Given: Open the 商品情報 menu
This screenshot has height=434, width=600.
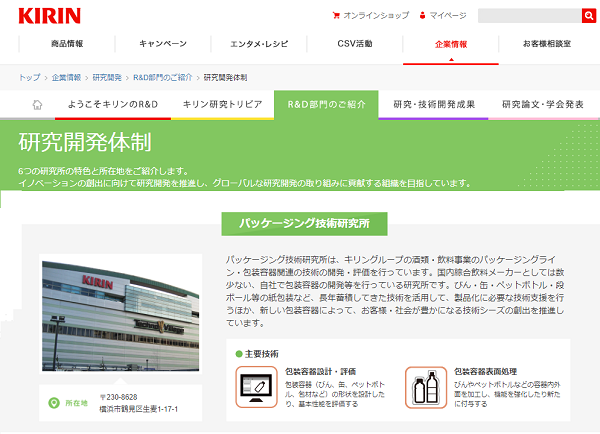Looking at the screenshot, I should [x=67, y=45].
